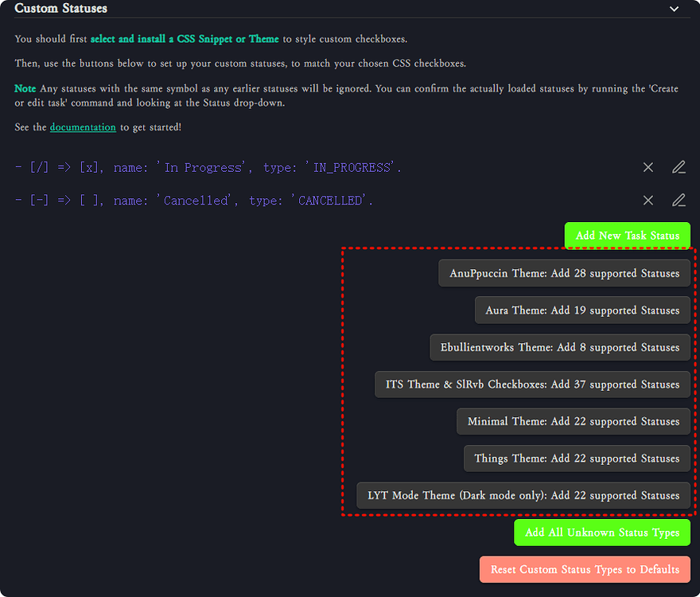Add ITS Theme & SlRvb Checkboxes statuses
This screenshot has height=597, width=700.
click(x=533, y=384)
